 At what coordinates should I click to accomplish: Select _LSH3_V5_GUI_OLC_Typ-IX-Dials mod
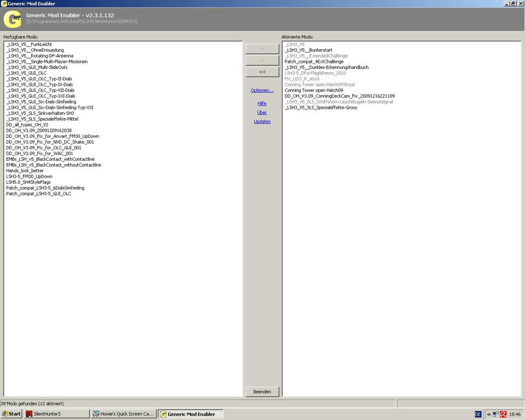[39, 84]
